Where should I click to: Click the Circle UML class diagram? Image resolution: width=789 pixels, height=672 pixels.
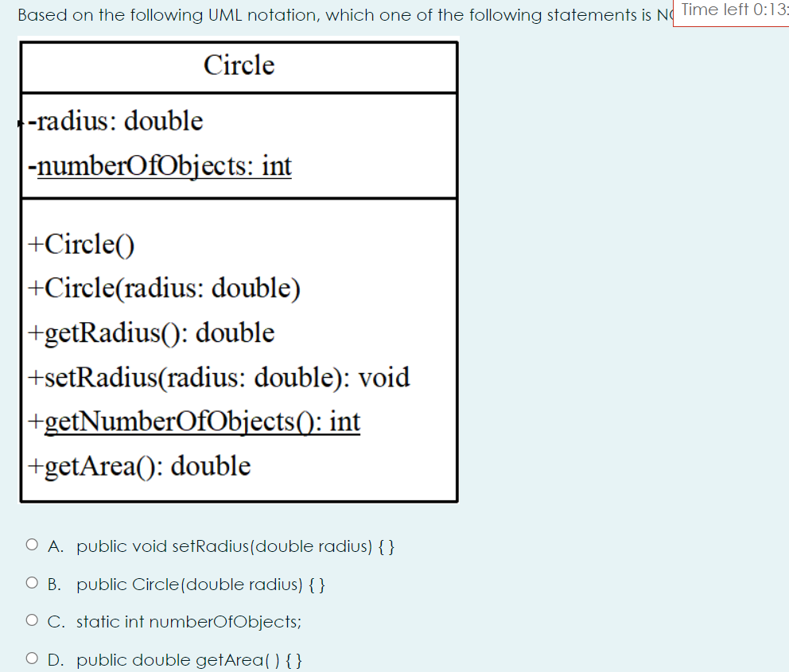tap(239, 270)
